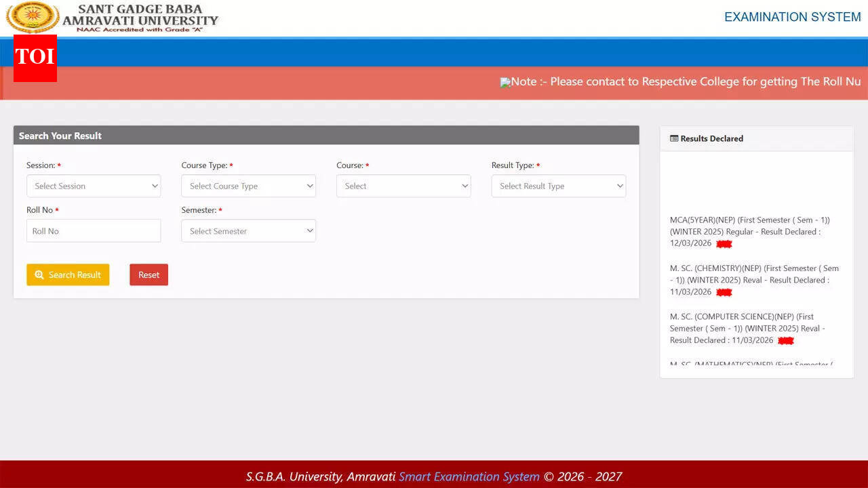Viewport: 868px width, 488px height.
Task: Click the new badge on M.SC. Chemistry result
Action: [724, 292]
